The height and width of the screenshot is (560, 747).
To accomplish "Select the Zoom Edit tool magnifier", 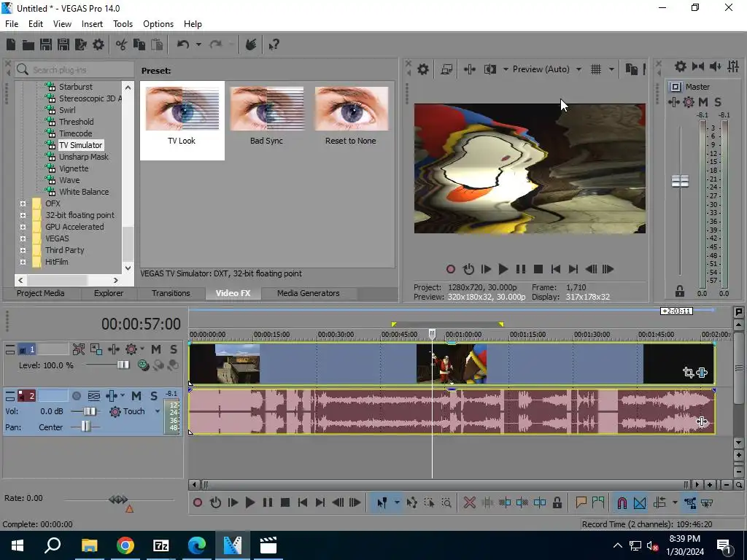I will point(446,503).
